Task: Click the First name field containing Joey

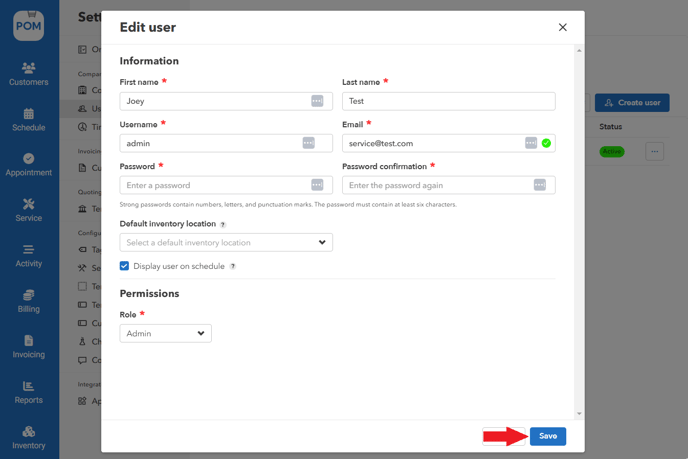Action: click(214, 101)
